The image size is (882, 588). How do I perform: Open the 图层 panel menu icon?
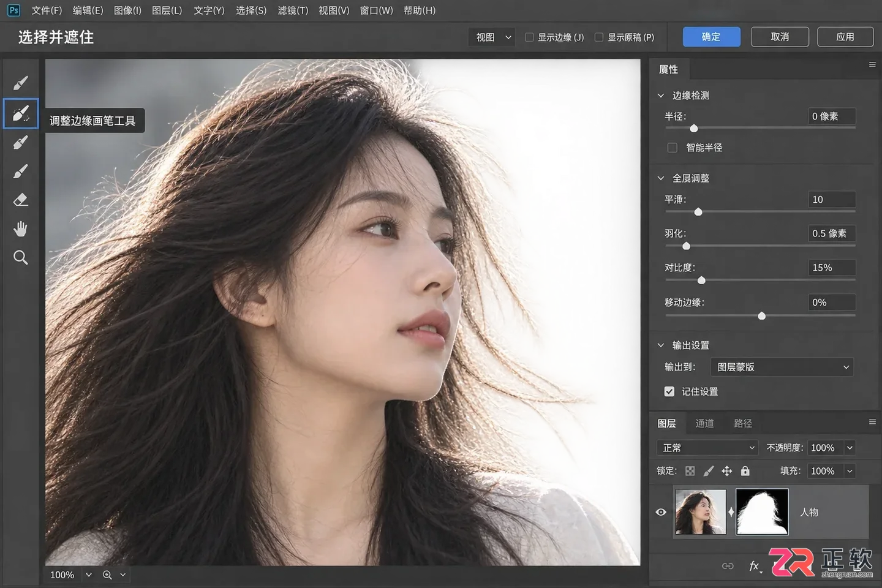coord(872,422)
